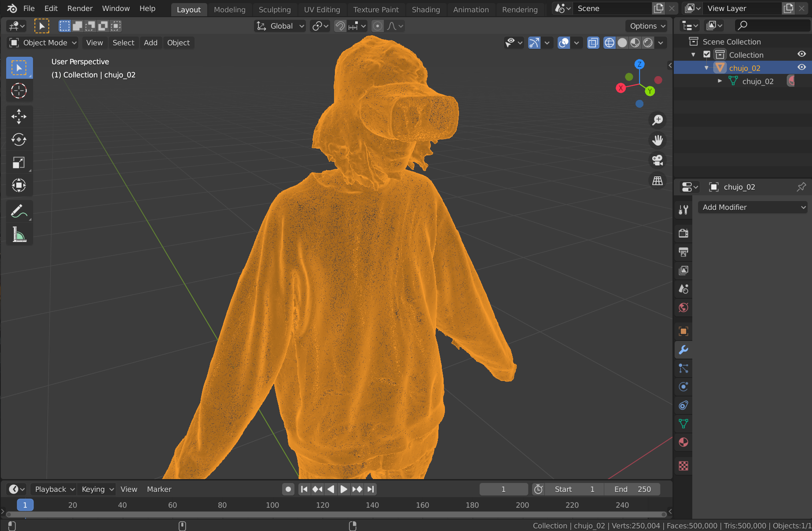
Task: Activate the Move tool
Action: click(x=19, y=117)
